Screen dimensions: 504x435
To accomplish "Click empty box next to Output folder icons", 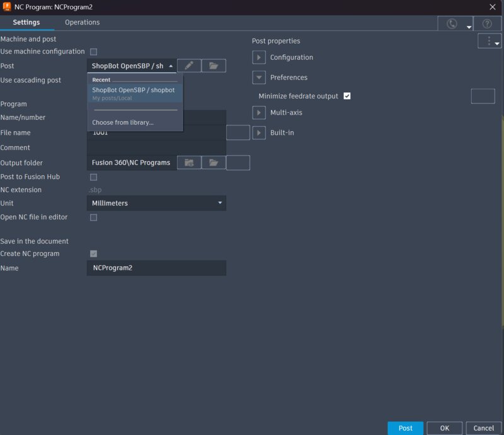I will pyautogui.click(x=238, y=163).
